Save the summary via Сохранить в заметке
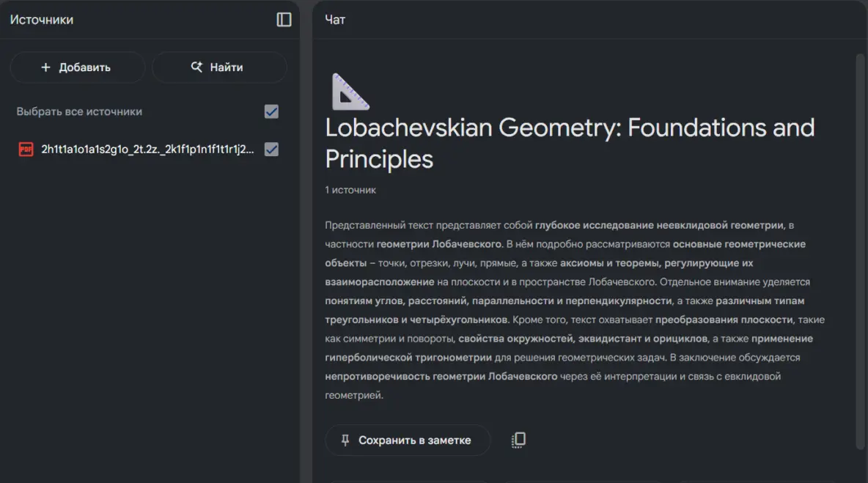This screenshot has width=868, height=483. point(408,440)
